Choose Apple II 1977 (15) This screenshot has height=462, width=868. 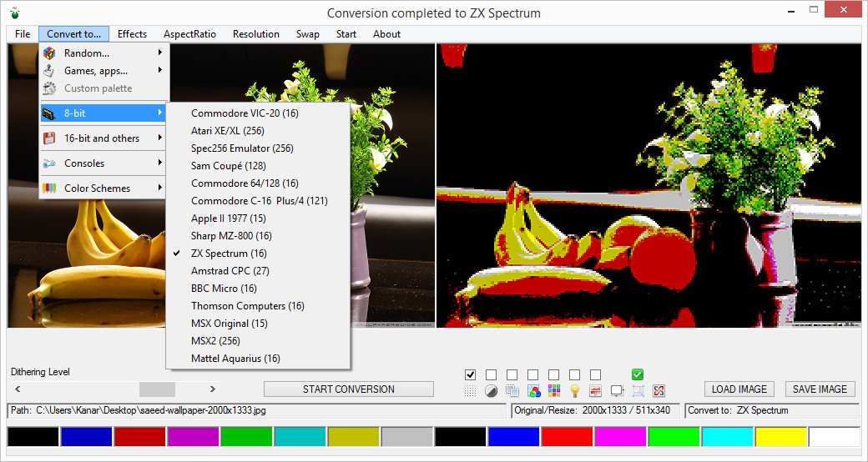(x=258, y=218)
